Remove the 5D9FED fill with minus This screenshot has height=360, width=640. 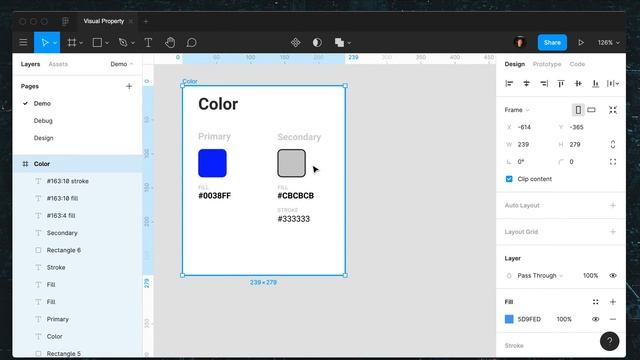(613, 319)
